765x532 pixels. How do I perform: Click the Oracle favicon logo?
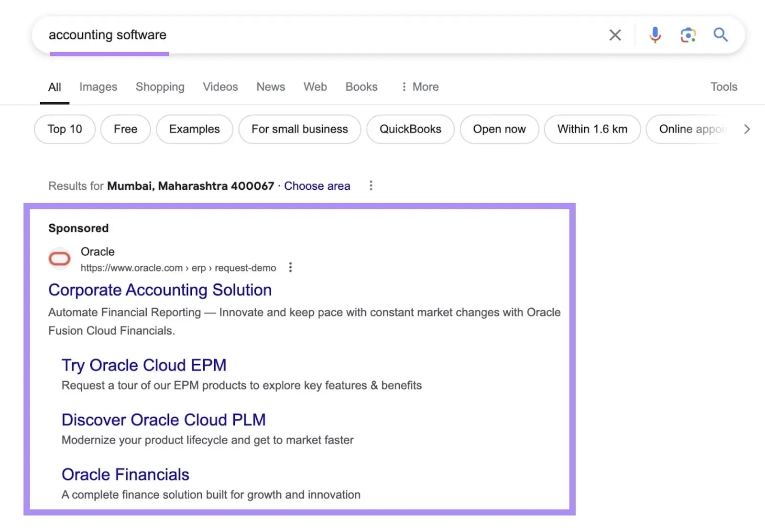click(x=59, y=259)
